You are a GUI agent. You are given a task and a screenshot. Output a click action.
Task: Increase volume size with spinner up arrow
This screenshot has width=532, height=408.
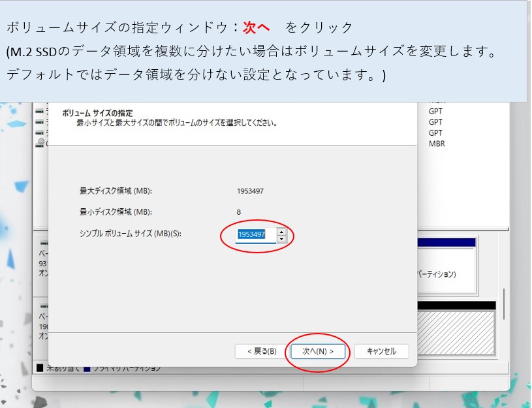[x=281, y=231]
